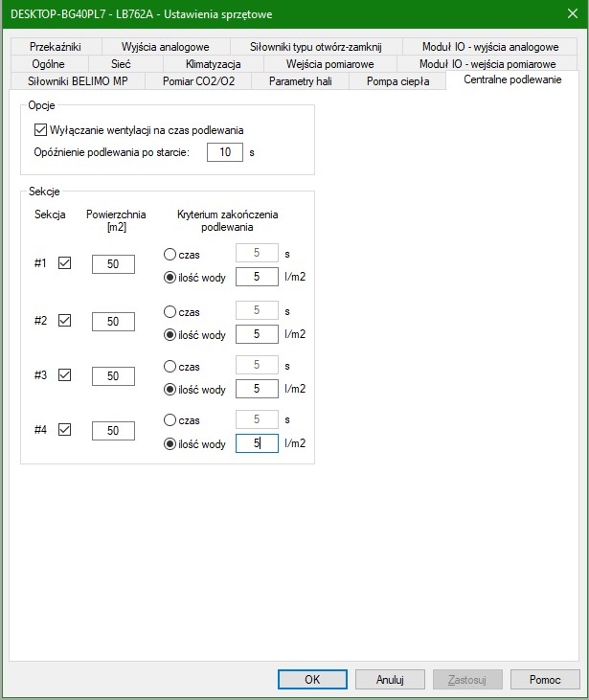Click the l/m2 water amount field for section #1
589x700 pixels.
[x=258, y=277]
